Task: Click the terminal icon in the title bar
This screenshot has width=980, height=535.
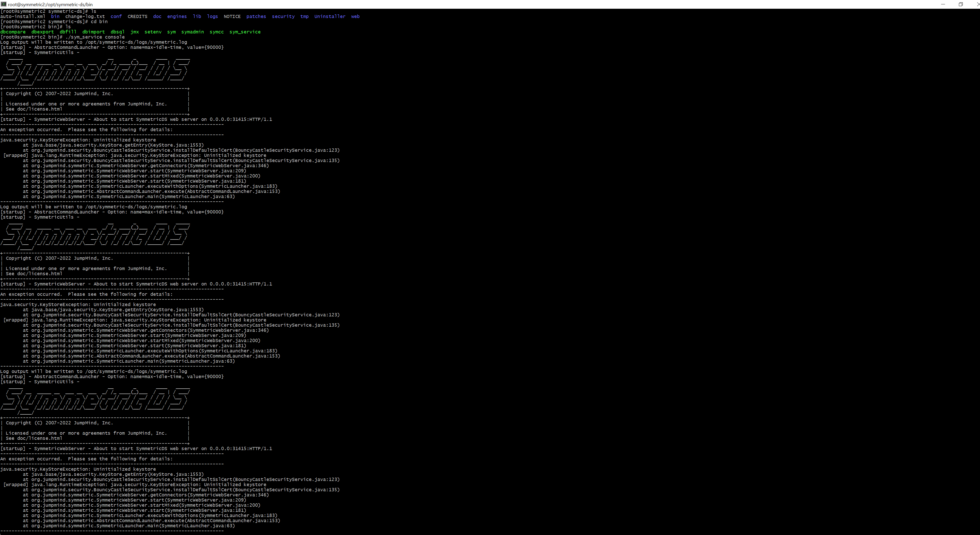Action: (3, 4)
